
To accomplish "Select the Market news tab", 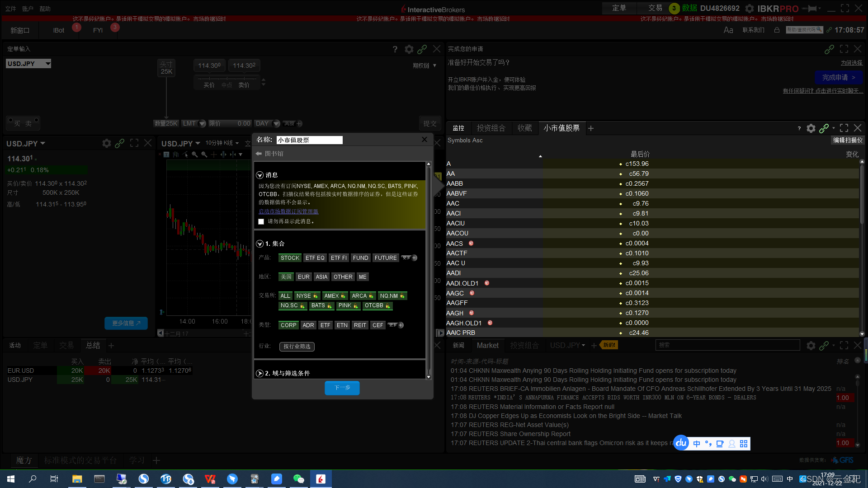I will pos(487,346).
